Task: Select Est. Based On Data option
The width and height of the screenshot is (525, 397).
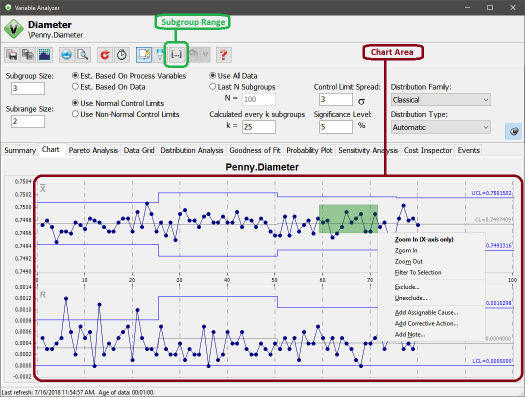Action: coord(109,87)
